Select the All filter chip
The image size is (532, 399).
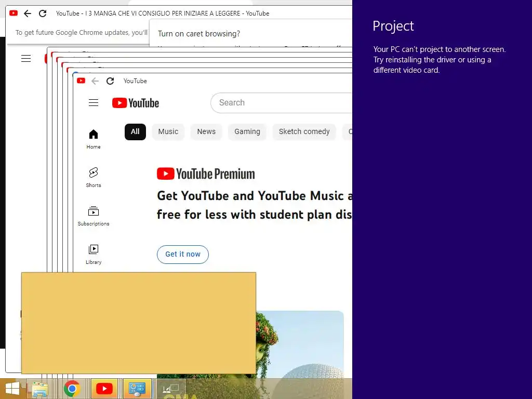(x=136, y=131)
